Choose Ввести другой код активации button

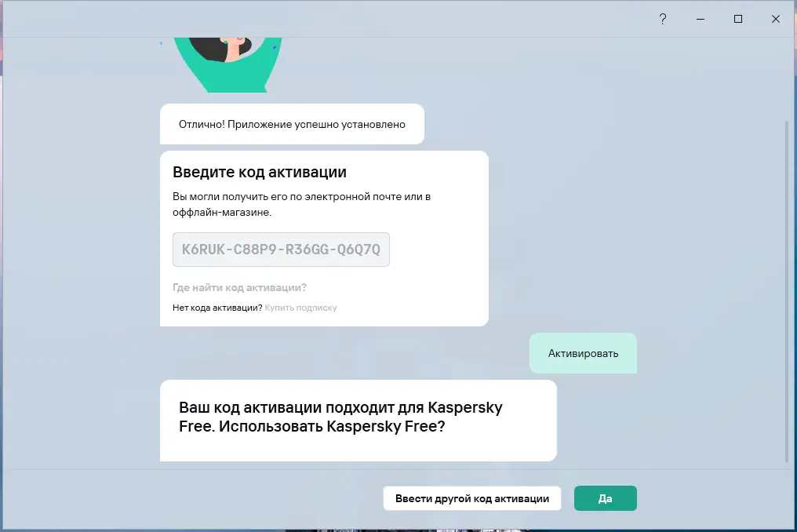tap(472, 498)
